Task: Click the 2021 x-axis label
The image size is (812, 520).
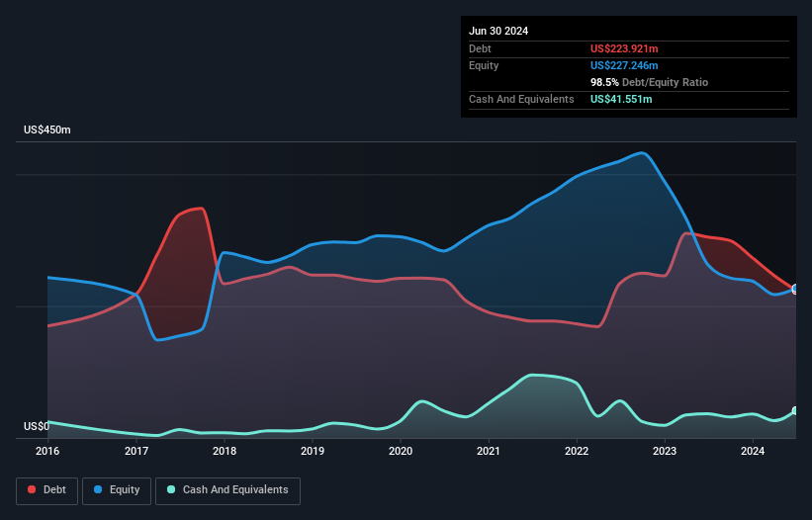Action: coord(489,451)
